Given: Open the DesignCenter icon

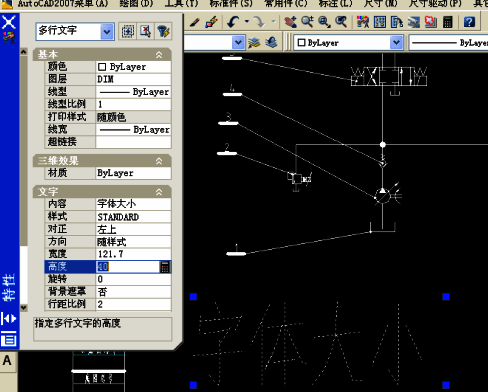Looking at the screenshot, I should 380,22.
